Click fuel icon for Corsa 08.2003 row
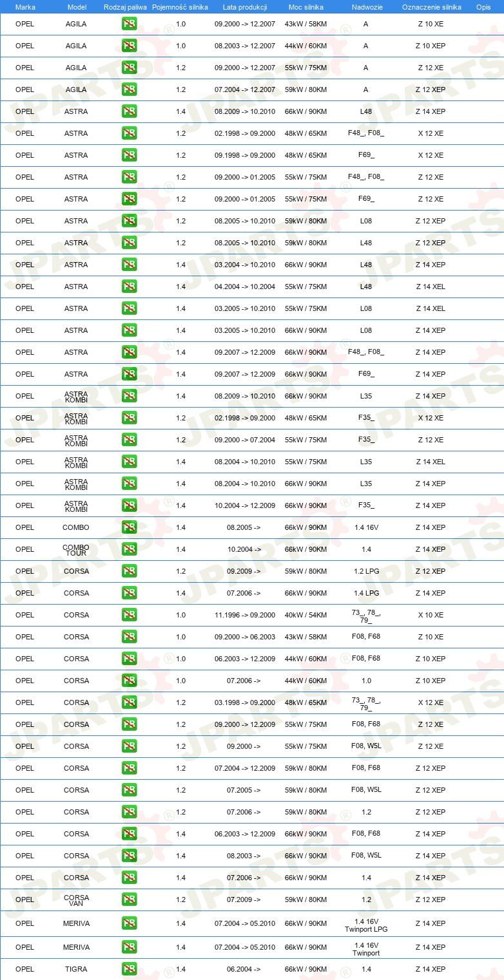Image resolution: width=504 pixels, height=980 pixels. (130, 856)
